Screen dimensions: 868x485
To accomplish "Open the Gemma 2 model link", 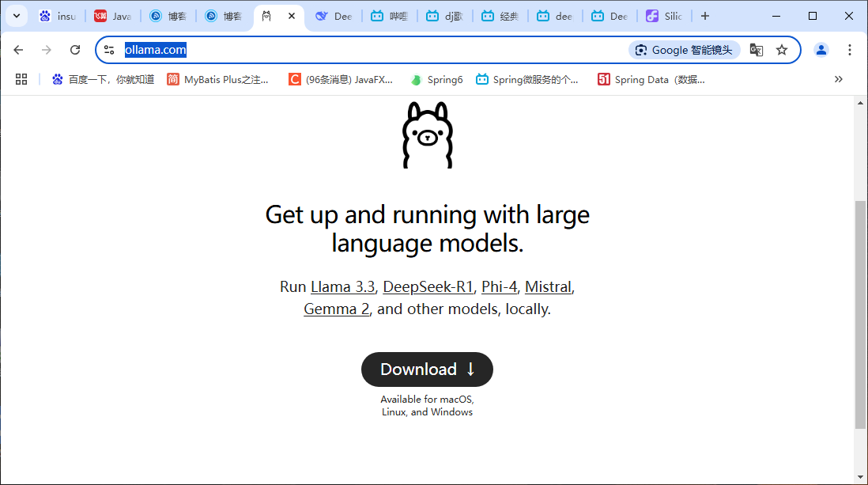I will coord(336,309).
